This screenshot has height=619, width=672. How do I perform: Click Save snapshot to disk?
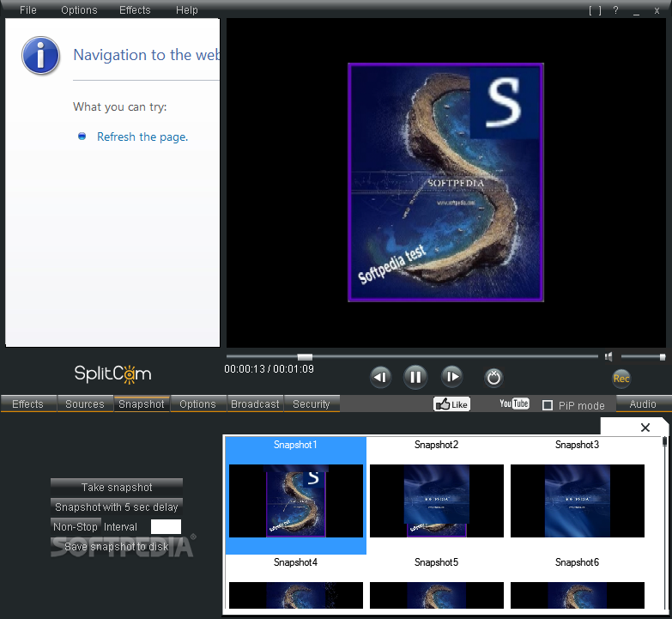(117, 547)
